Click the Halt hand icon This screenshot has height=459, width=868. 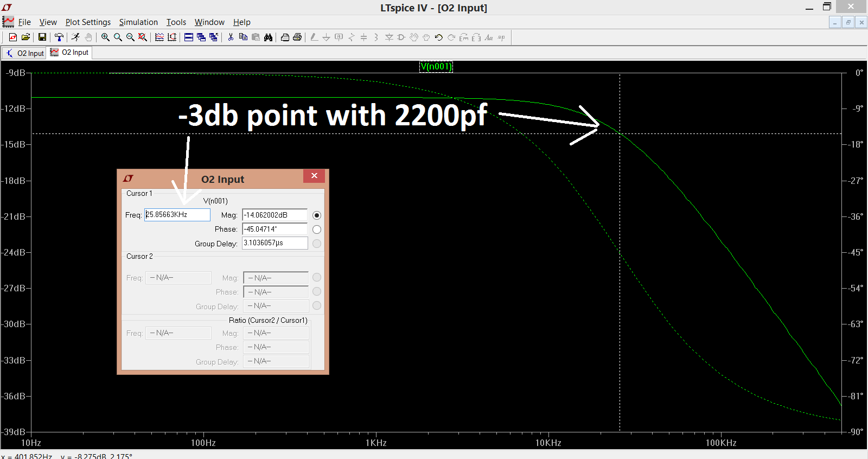(88, 37)
